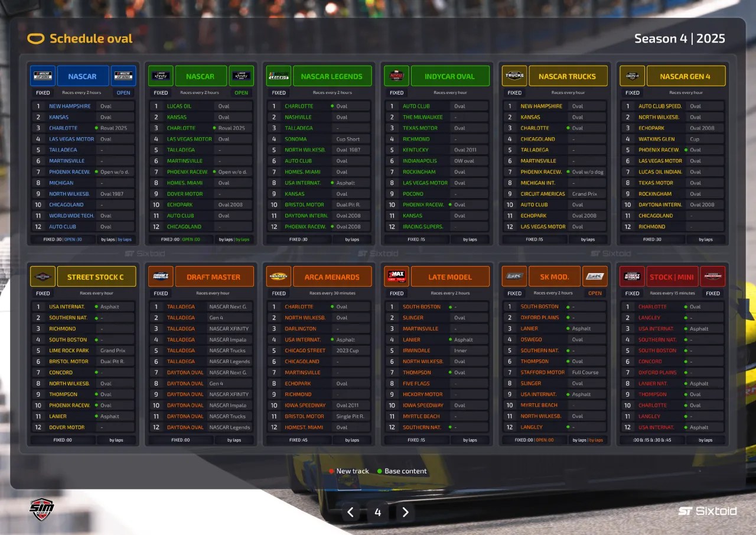Click the left Xfinity series logo
The height and width of the screenshot is (535, 756).
[161, 76]
